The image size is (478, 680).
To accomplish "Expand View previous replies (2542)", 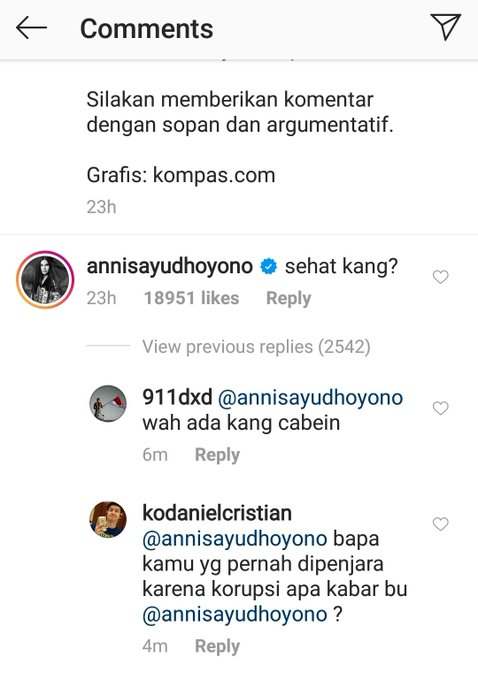I will pos(256,347).
